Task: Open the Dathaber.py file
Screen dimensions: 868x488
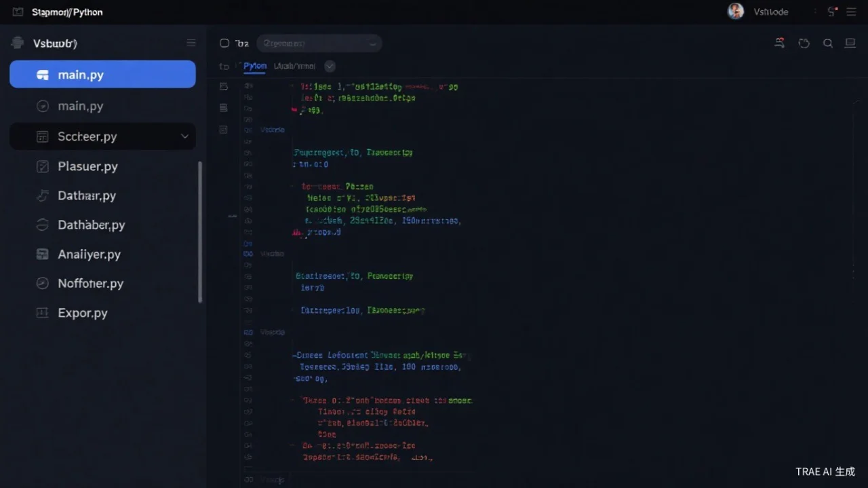Action: pyautogui.click(x=92, y=225)
